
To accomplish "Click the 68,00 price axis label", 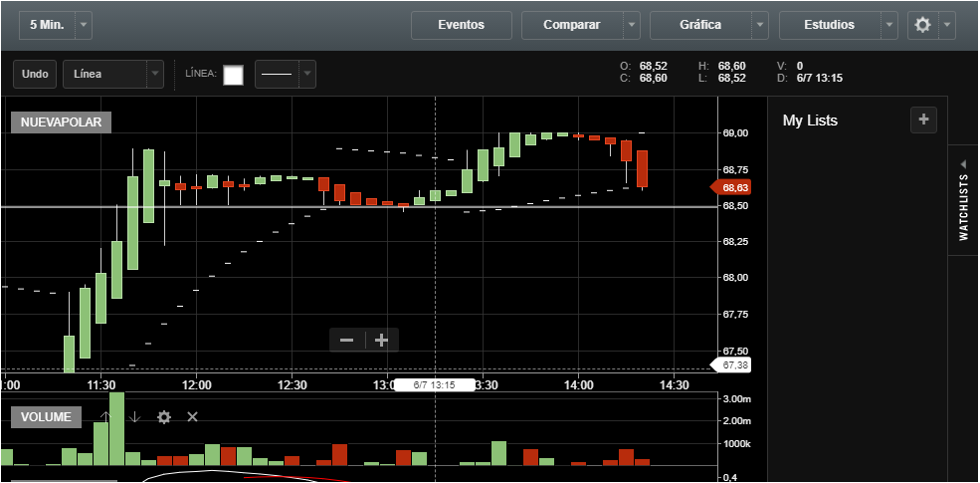I will coord(735,278).
